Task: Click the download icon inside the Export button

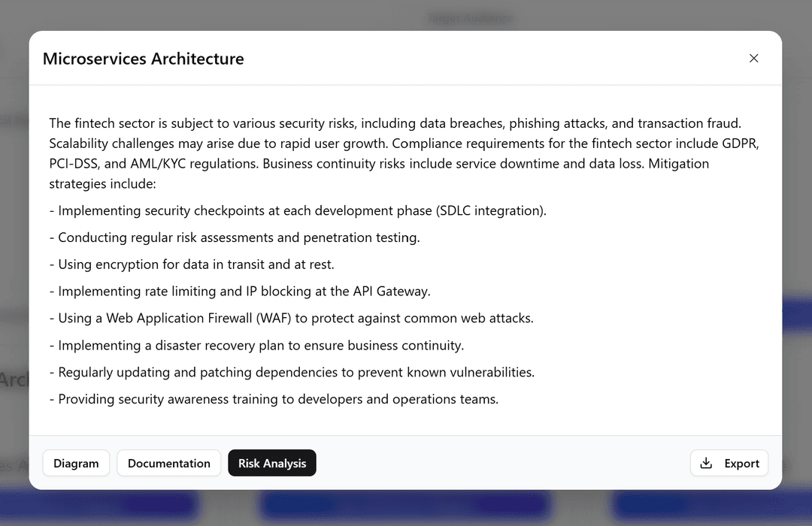Action: click(707, 463)
